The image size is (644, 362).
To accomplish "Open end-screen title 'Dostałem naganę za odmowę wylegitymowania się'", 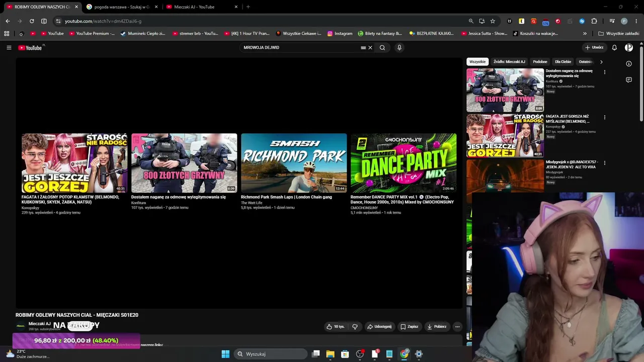I will [x=179, y=197].
